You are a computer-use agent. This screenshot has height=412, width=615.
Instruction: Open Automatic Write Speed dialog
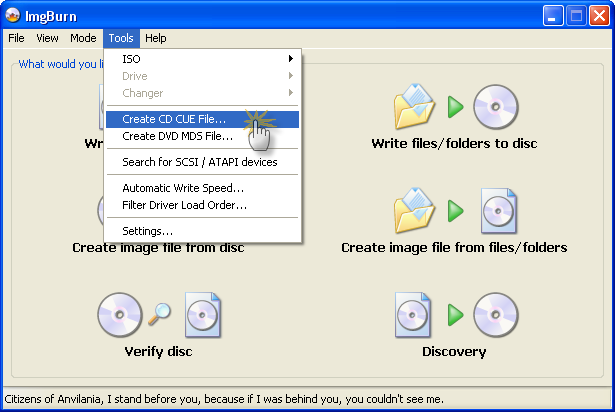pos(202,188)
